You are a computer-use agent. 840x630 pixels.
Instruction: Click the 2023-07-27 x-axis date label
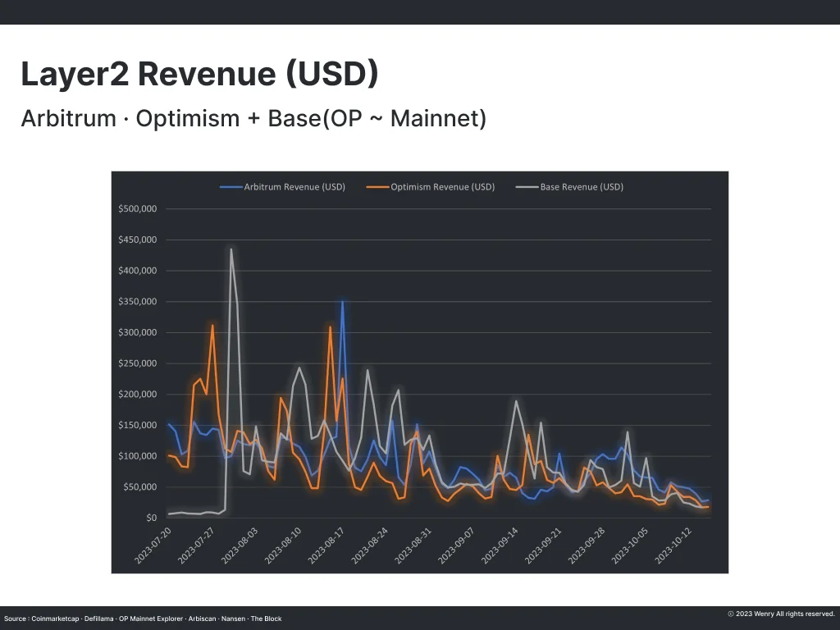point(196,546)
